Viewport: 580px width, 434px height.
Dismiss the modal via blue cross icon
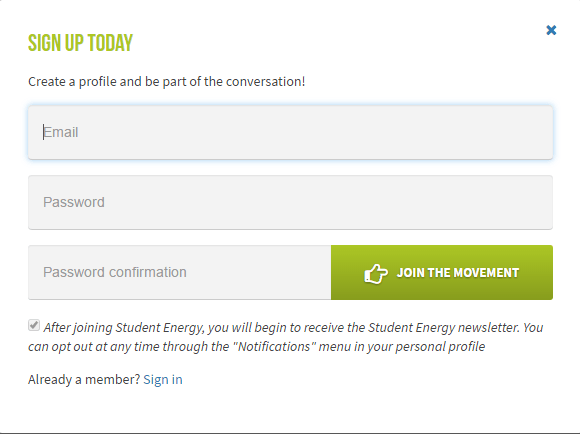551,30
